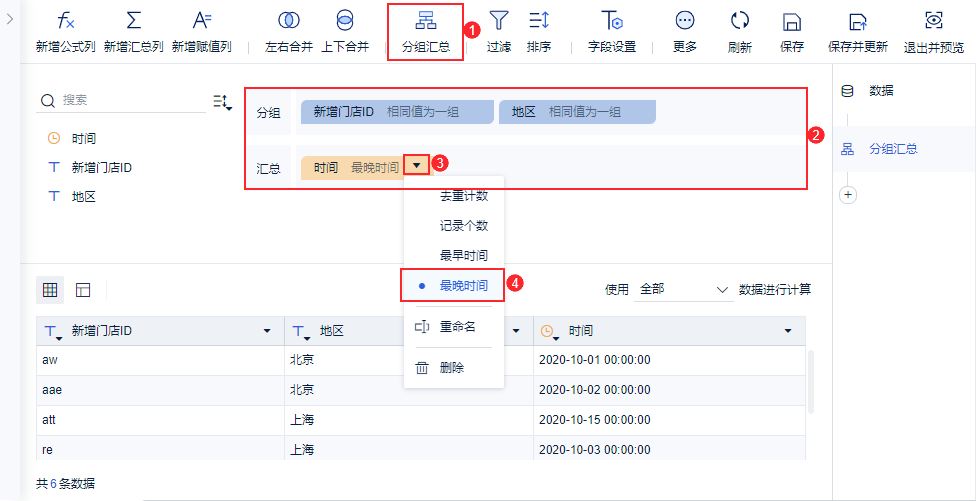Click the search magnifier icon
Image resolution: width=976 pixels, height=501 pixels.
tap(48, 100)
